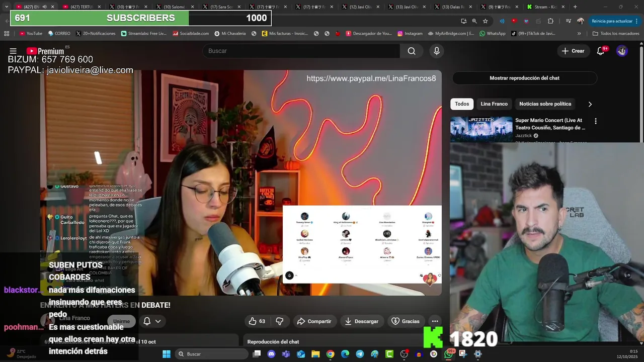Select the Todos filter chip
The width and height of the screenshot is (644, 362).
(462, 104)
